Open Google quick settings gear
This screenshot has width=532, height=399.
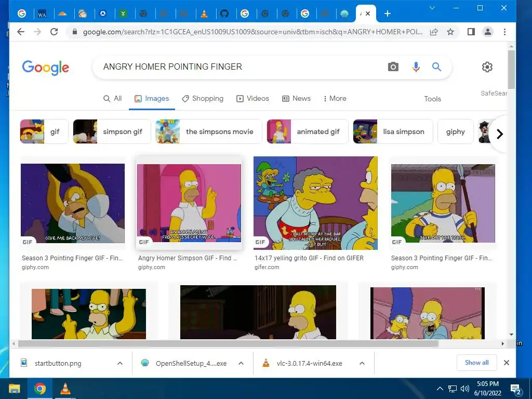(x=487, y=67)
